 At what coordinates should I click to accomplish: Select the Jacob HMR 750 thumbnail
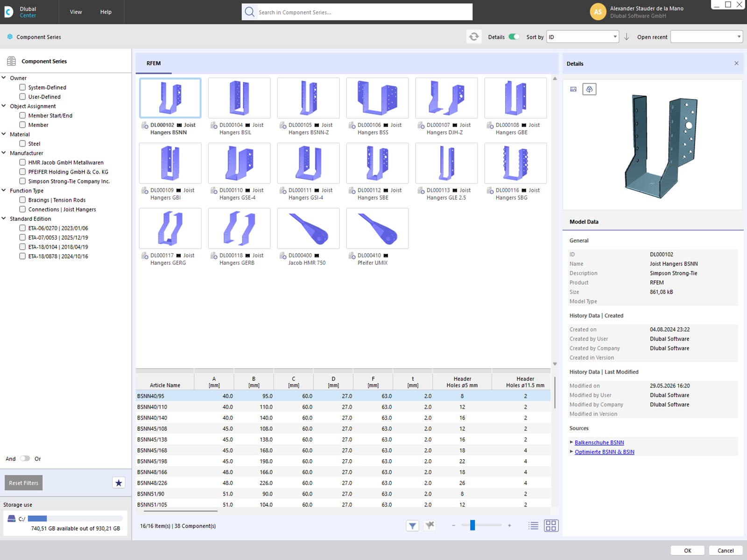click(308, 229)
